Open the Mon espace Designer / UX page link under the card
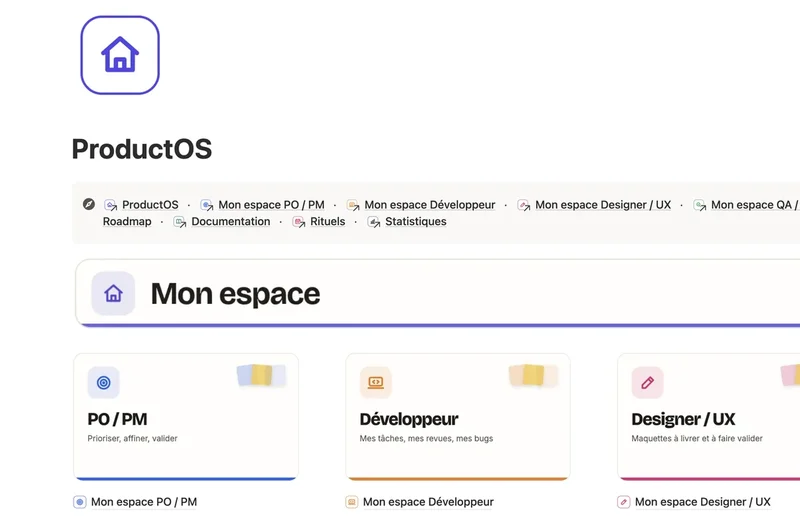The width and height of the screenshot is (800, 516). click(x=703, y=502)
